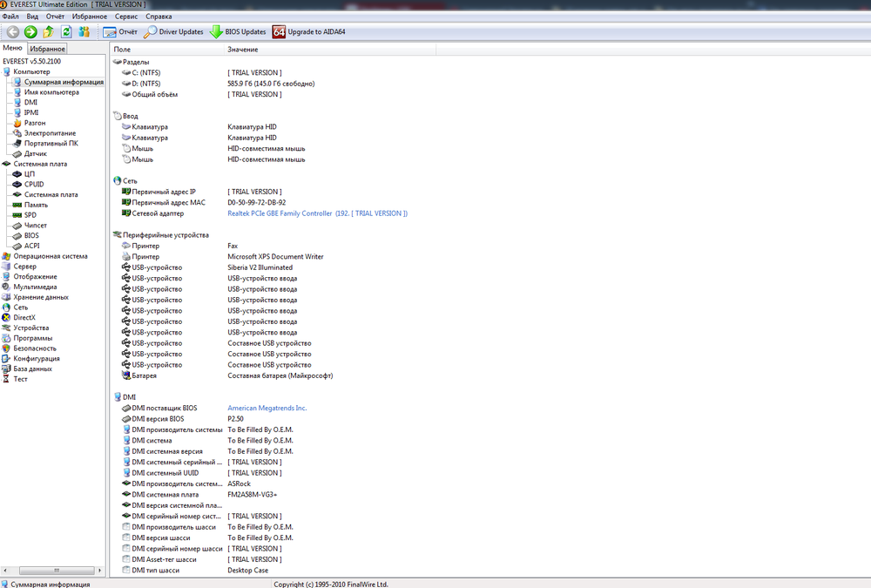871x588 pixels.
Task: Select ACPI tree item
Action: tap(31, 246)
